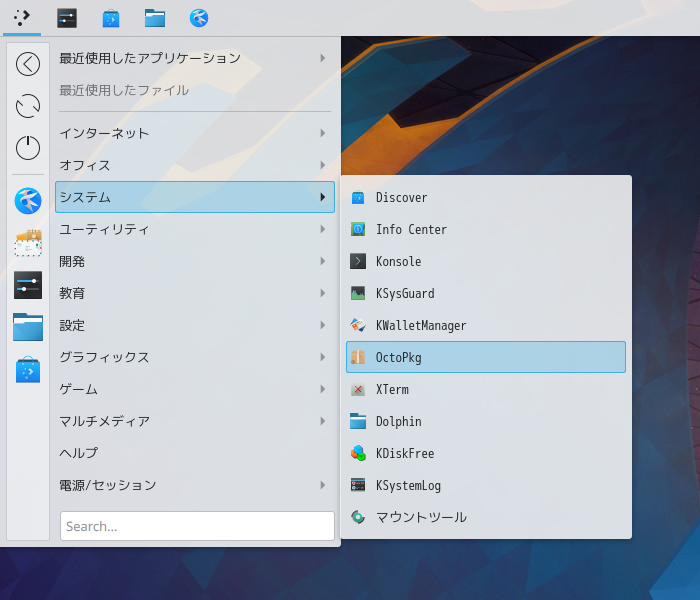Click the マウントツール icon
700x600 pixels.
(x=358, y=517)
